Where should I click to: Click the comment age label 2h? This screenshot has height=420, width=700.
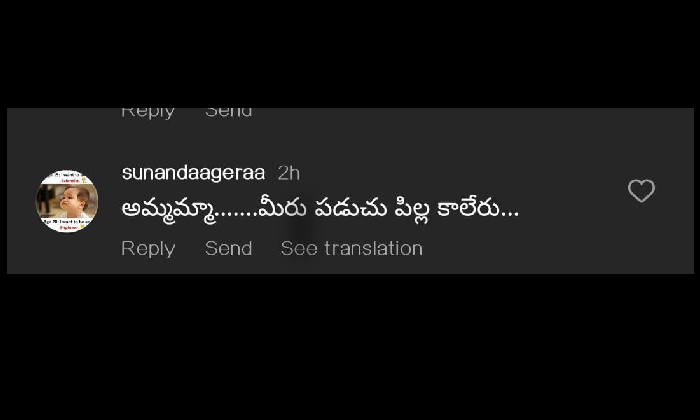288,173
